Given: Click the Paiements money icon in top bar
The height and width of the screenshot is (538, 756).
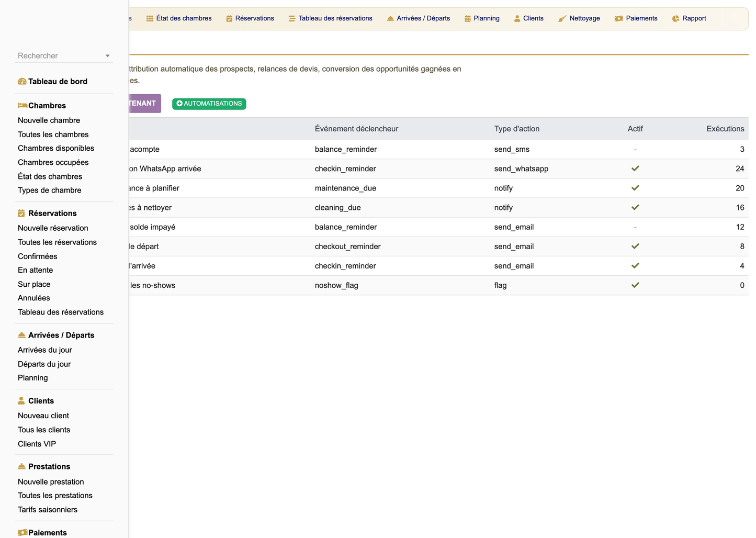Looking at the screenshot, I should (x=619, y=18).
